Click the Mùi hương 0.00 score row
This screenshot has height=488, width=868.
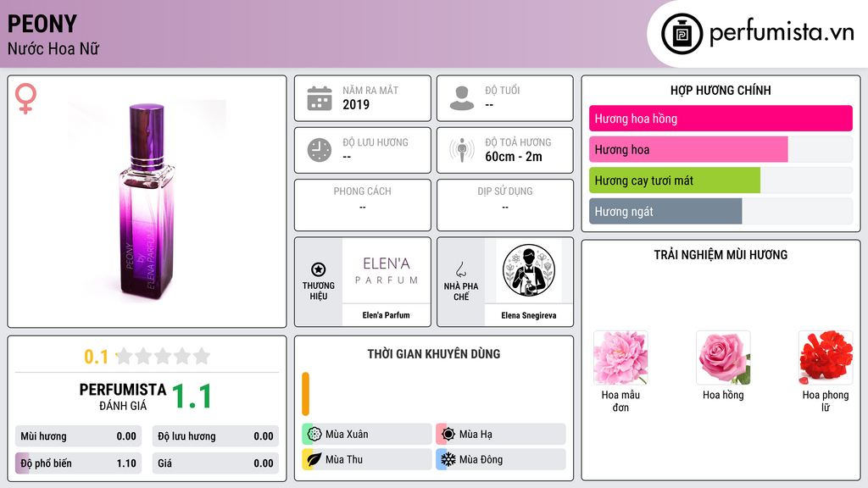pyautogui.click(x=79, y=436)
